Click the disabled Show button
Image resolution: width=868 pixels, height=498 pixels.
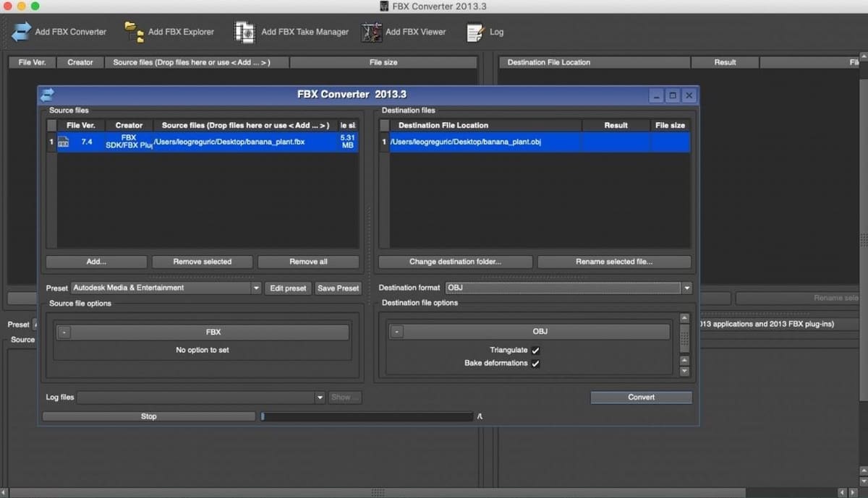coord(345,398)
